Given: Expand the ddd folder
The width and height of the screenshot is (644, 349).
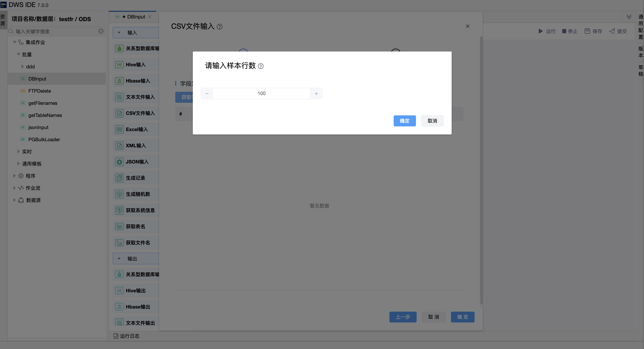Looking at the screenshot, I should pos(22,67).
